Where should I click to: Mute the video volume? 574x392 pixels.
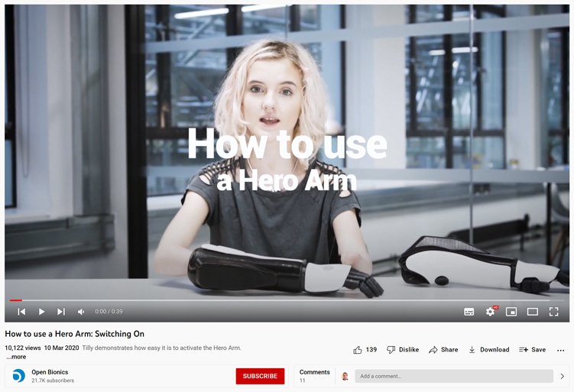point(81,312)
